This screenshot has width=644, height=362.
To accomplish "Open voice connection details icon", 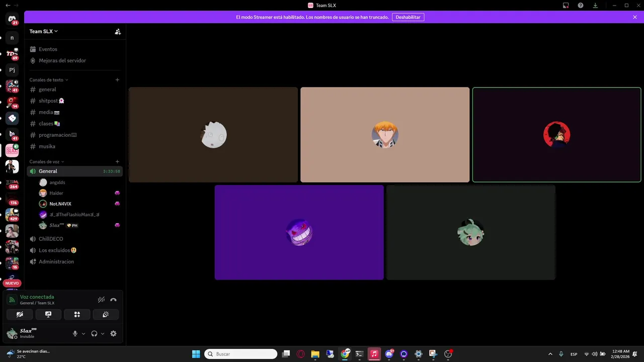I will pyautogui.click(x=12, y=300).
